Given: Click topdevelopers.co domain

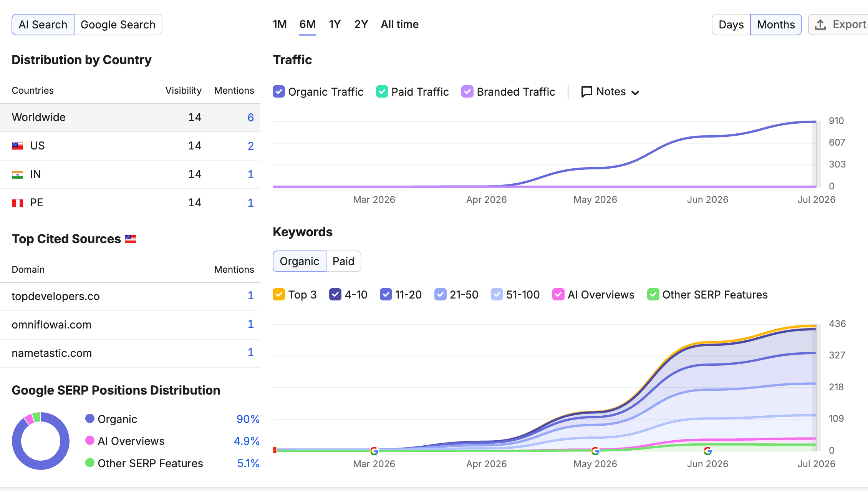Looking at the screenshot, I should pyautogui.click(x=56, y=296).
